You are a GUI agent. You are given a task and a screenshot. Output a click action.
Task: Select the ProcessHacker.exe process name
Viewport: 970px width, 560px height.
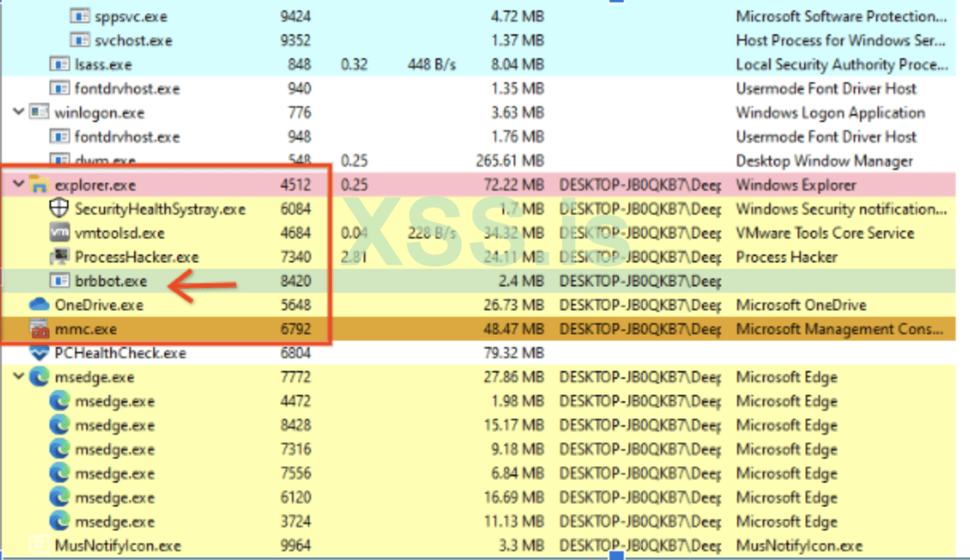tap(136, 257)
